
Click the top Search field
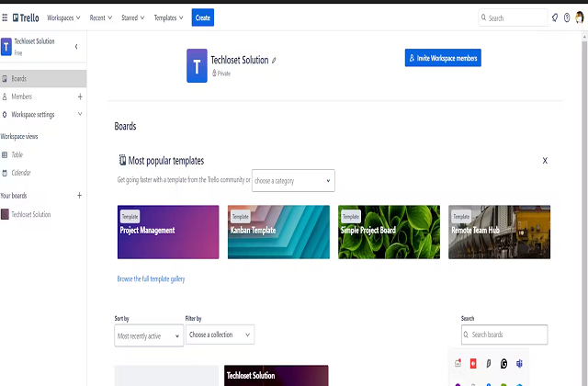point(513,18)
